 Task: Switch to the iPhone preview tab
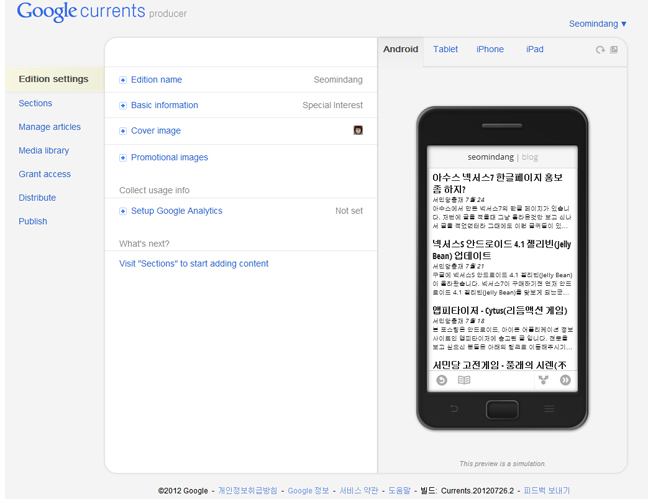490,49
